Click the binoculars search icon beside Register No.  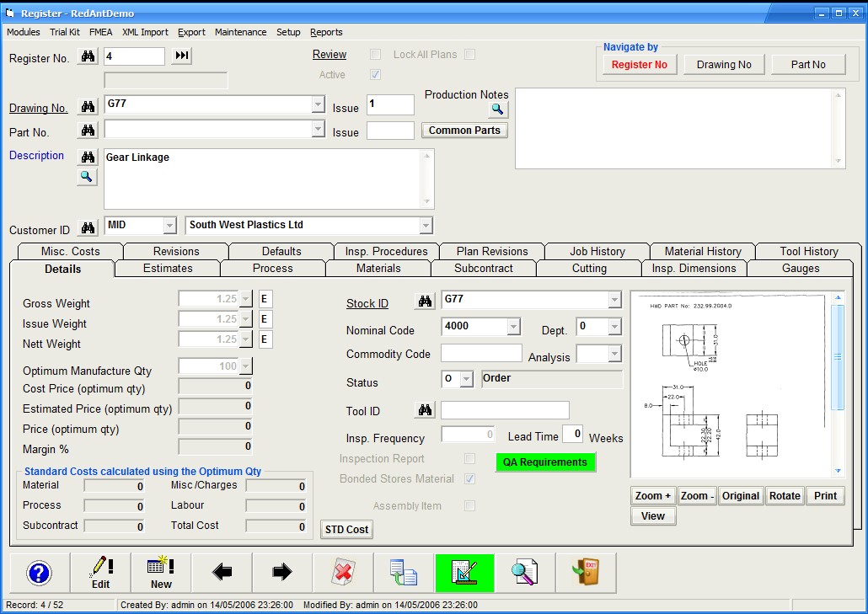click(88, 56)
